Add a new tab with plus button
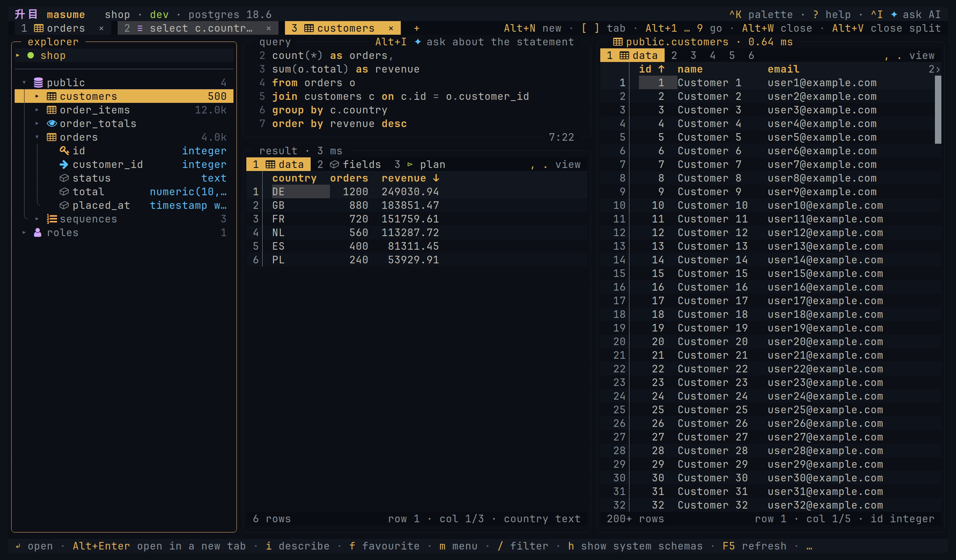This screenshot has width=956, height=560. point(416,28)
